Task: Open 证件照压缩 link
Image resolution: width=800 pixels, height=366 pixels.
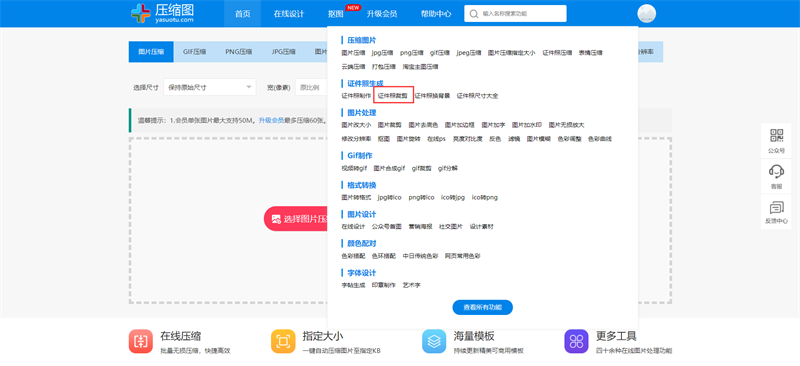Action: click(x=557, y=53)
